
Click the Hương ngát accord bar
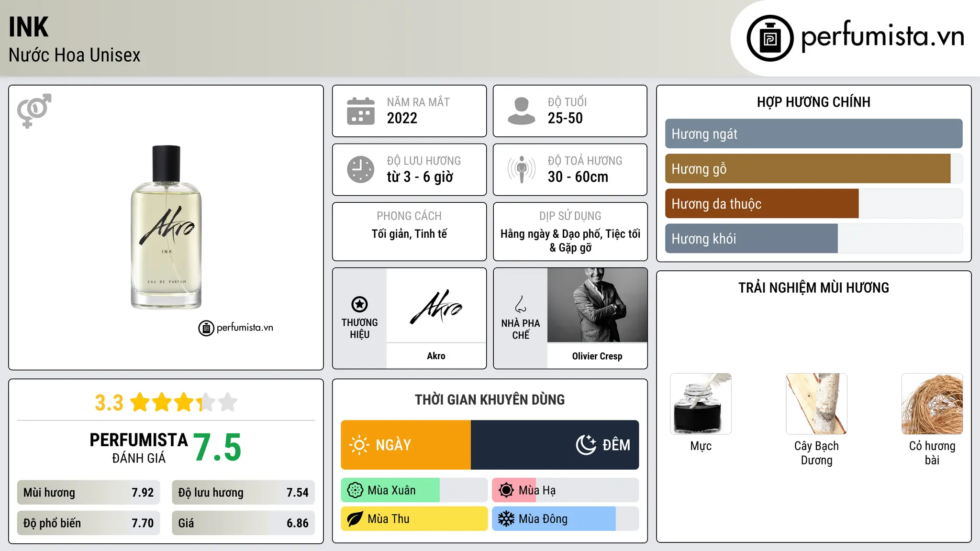pyautogui.click(x=814, y=134)
